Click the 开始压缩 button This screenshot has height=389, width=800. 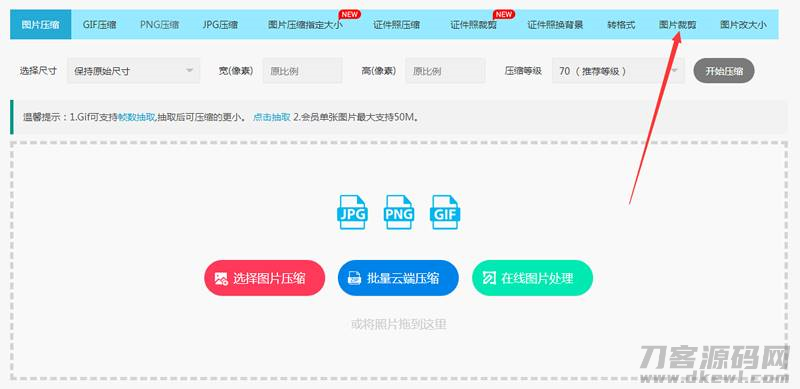(723, 71)
